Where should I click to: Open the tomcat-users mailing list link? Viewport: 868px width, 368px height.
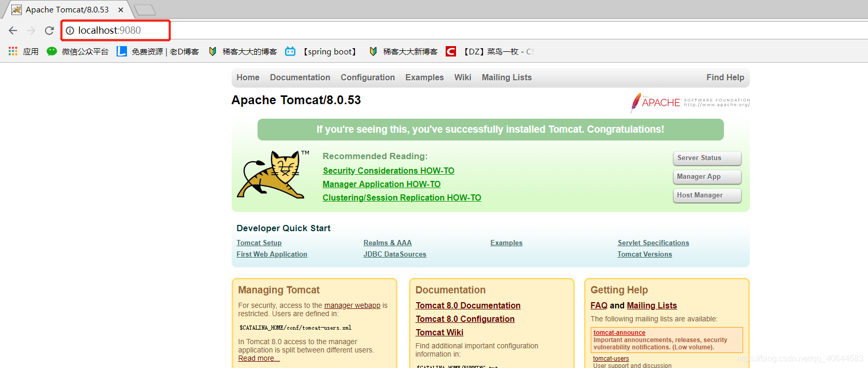coord(611,359)
